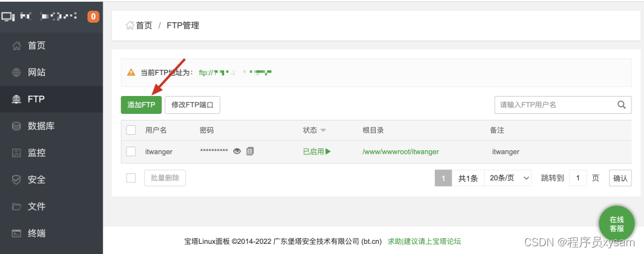
Task: Click the 首页 breadcrumb link
Action: (x=144, y=26)
